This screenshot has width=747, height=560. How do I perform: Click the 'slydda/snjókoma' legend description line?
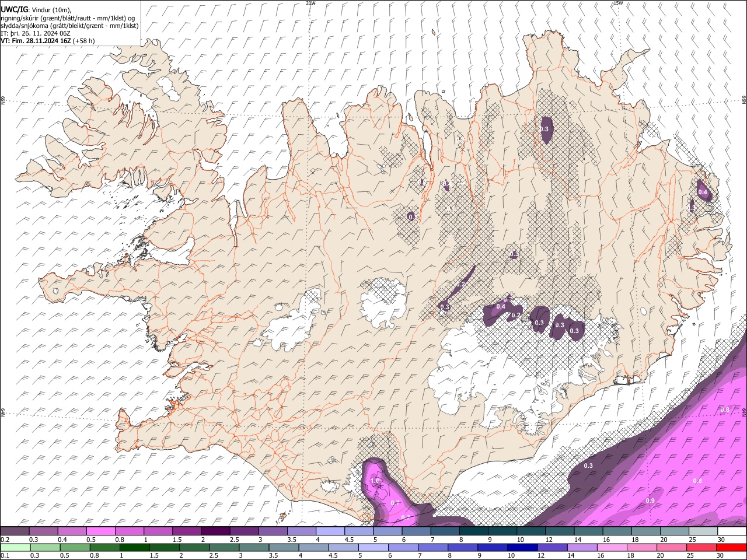tap(69, 26)
